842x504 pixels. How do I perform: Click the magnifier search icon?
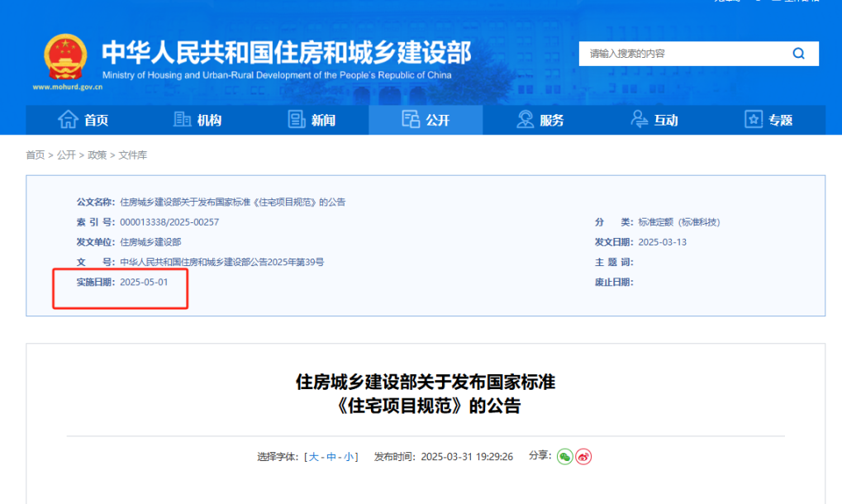(x=798, y=54)
